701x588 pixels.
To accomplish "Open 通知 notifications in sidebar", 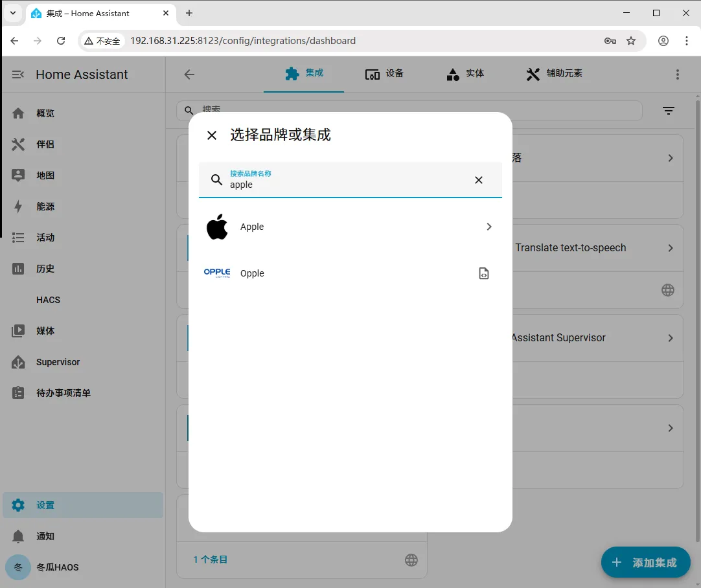I will [83, 536].
